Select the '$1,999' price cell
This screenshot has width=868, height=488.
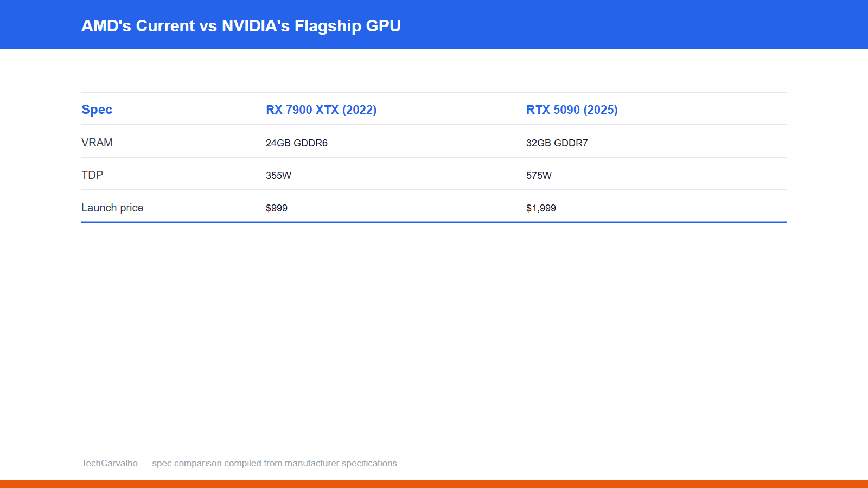[x=541, y=208]
